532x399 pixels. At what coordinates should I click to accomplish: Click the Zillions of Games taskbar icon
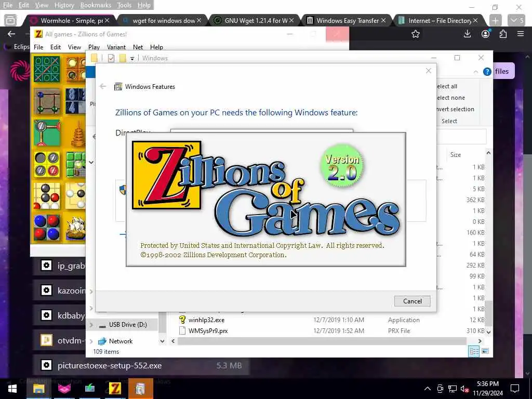click(x=115, y=389)
